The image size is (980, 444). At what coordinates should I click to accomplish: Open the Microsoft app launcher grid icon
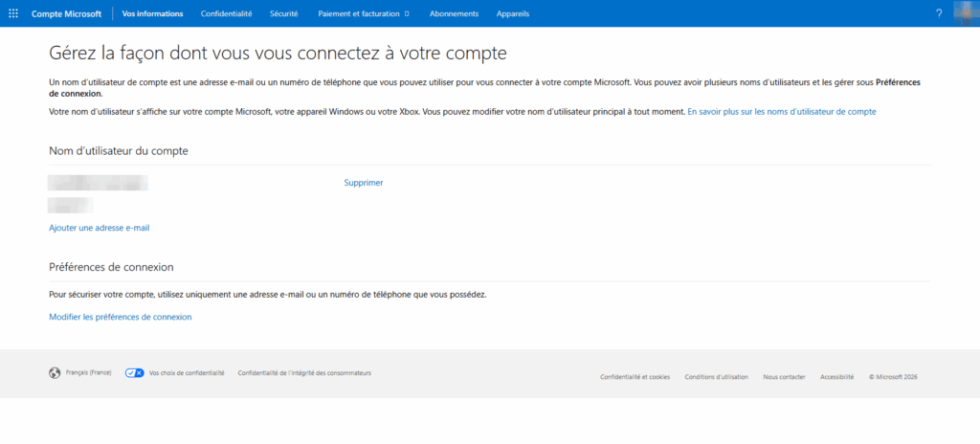(x=13, y=13)
